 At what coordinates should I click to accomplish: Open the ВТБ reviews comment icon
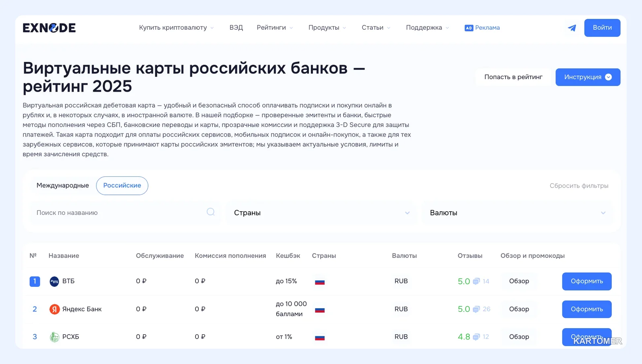(x=476, y=281)
